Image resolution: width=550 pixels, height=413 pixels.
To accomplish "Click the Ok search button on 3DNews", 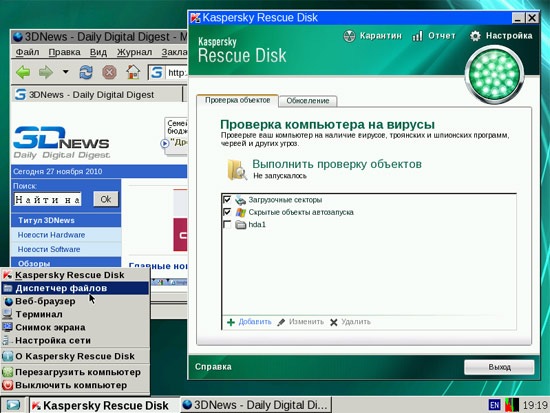I will (106, 199).
